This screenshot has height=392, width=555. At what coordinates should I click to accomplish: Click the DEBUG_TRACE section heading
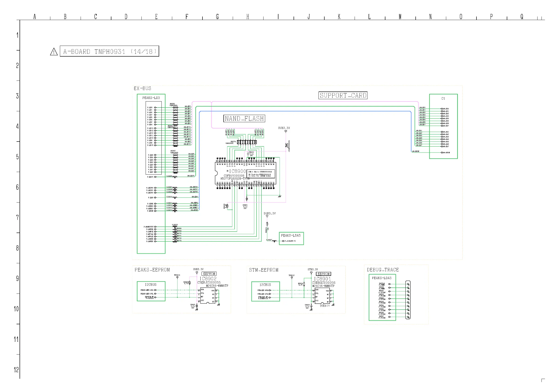coord(383,270)
